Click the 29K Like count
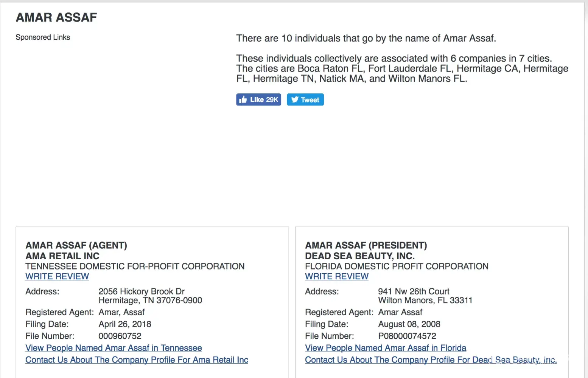The height and width of the screenshot is (378, 588). pyautogui.click(x=272, y=100)
